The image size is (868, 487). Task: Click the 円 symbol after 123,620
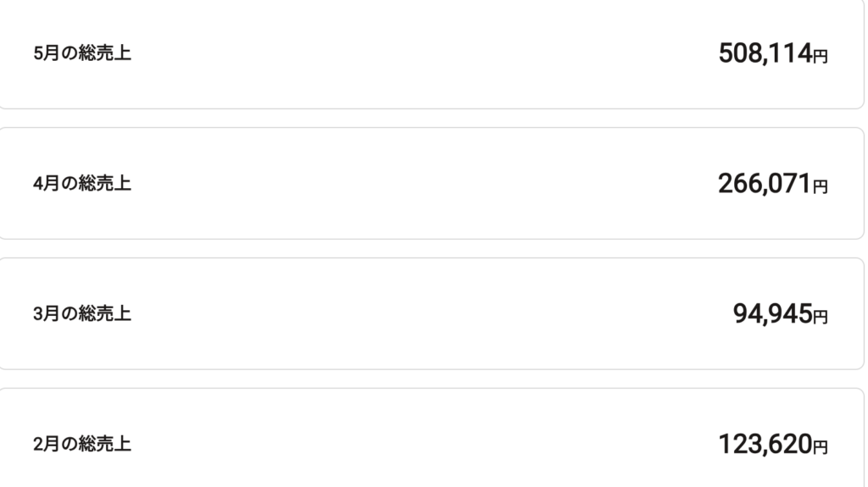coord(820,446)
